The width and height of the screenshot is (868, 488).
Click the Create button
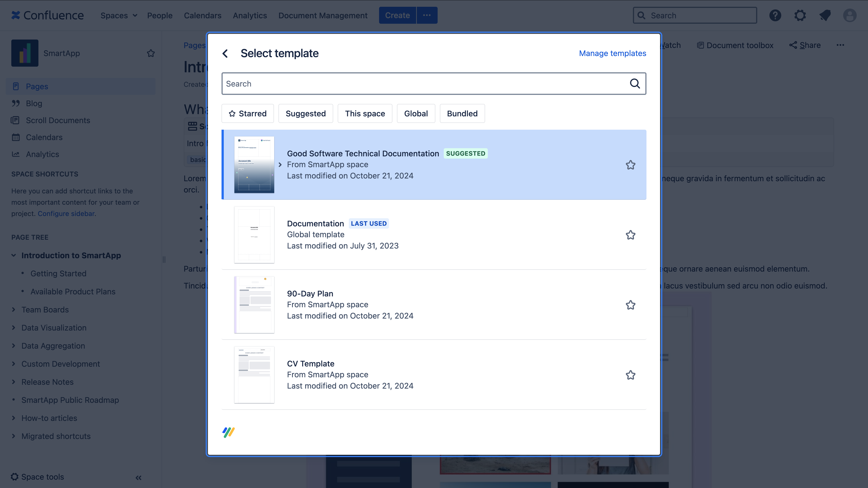[x=397, y=16]
